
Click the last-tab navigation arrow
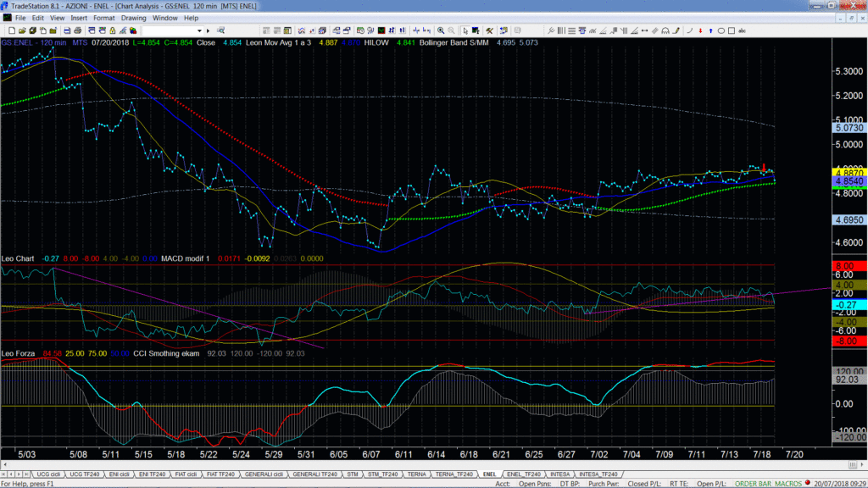pos(26,474)
